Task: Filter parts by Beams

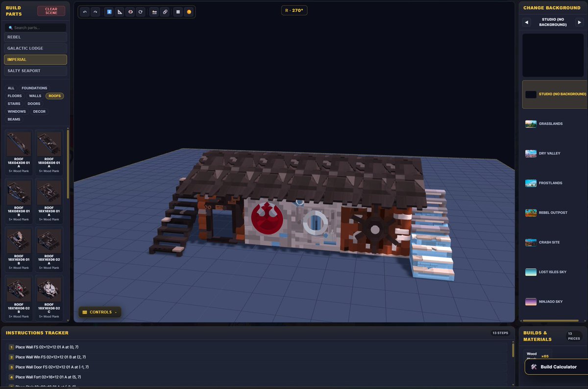Action: 14,120
